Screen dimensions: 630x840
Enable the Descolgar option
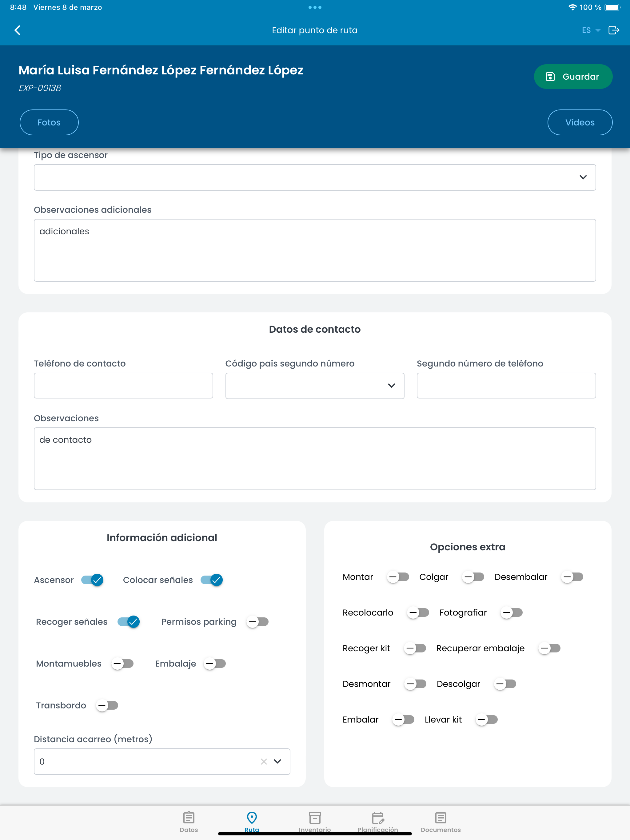pyautogui.click(x=505, y=684)
